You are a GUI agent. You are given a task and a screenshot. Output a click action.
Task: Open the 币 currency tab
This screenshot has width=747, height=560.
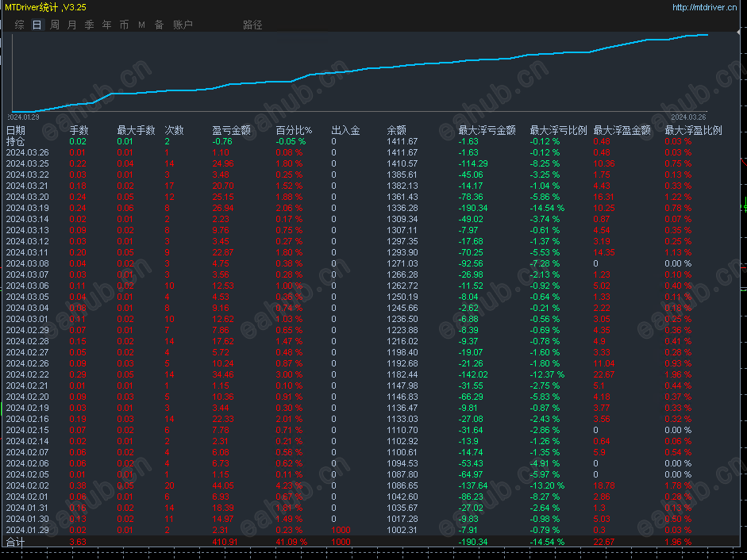(125, 25)
